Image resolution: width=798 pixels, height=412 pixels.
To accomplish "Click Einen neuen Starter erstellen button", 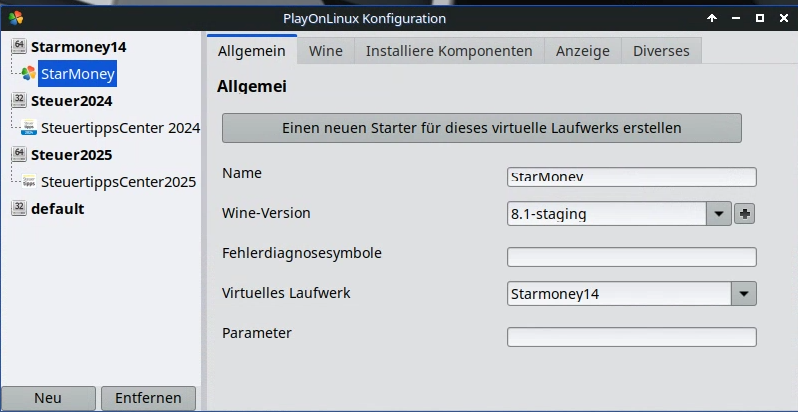I will click(481, 128).
